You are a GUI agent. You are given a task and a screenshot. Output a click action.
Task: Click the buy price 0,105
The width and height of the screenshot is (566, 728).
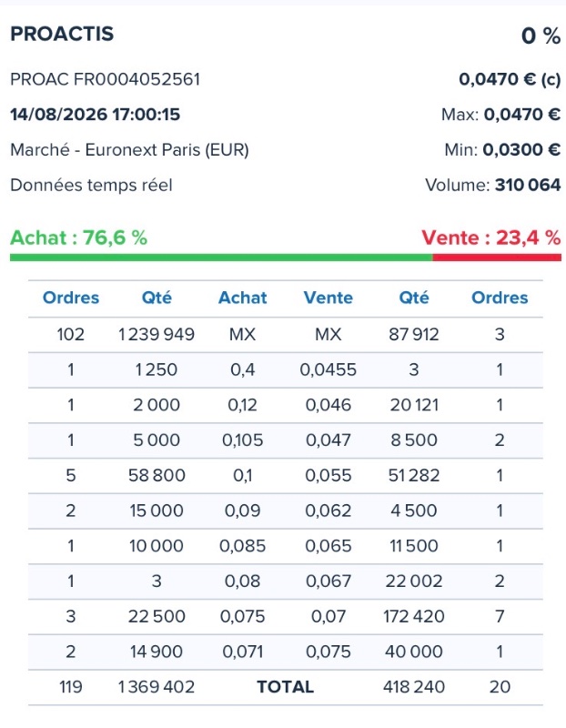[x=242, y=440]
